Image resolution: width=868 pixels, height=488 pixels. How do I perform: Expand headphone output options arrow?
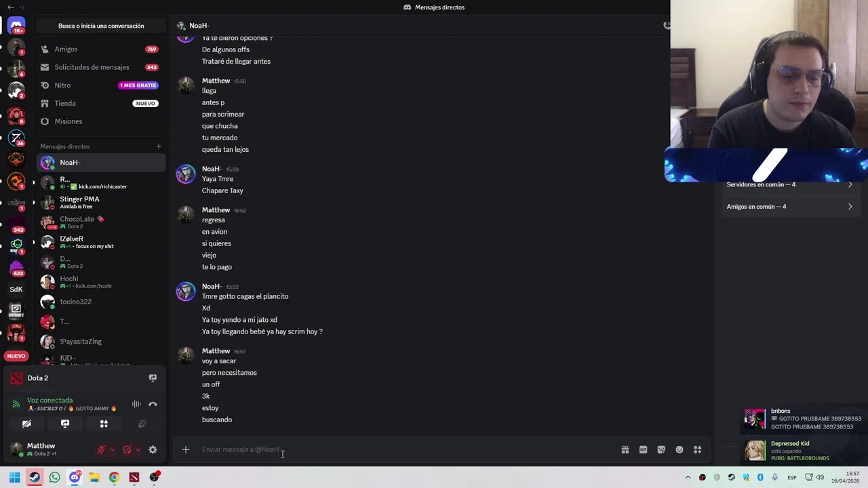pos(138,449)
